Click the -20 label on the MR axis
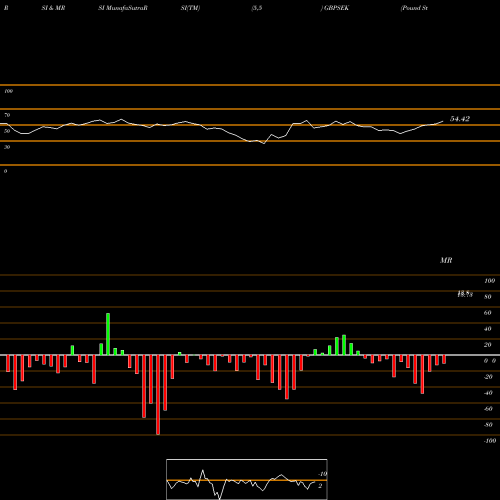The width and height of the screenshot is (500, 500). 488,377
